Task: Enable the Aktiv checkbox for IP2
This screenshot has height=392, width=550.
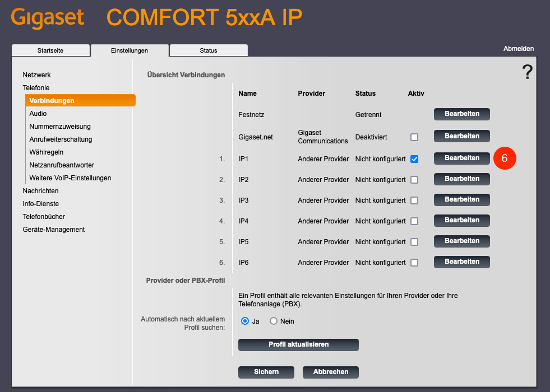Action: (x=414, y=180)
